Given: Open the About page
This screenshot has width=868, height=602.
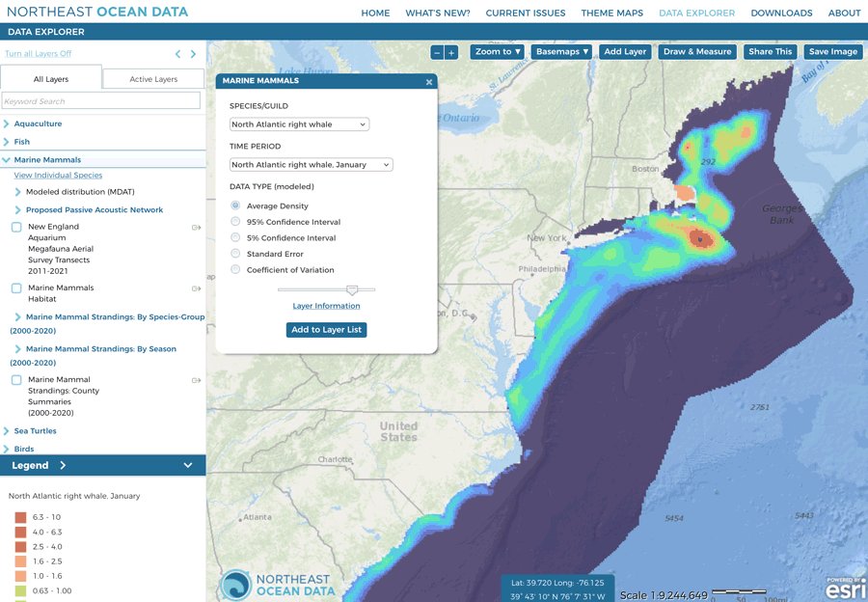Looking at the screenshot, I should click(x=844, y=13).
